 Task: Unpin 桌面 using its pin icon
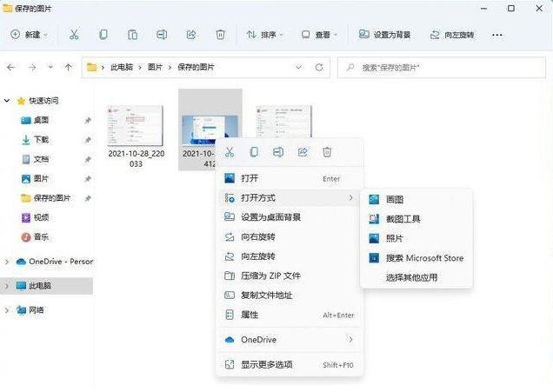point(88,121)
